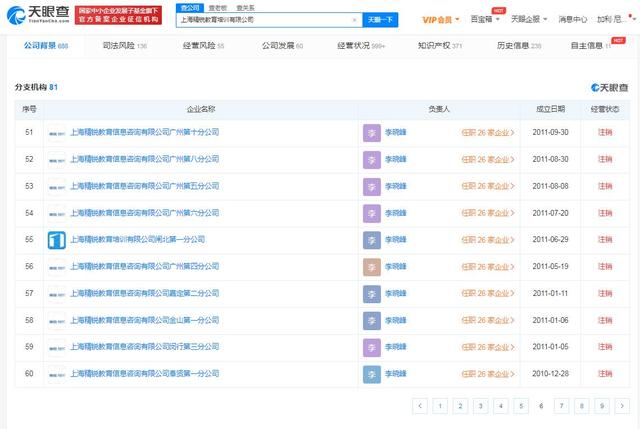640x429 pixels.
Task: Open 任职 26 家企业 link in row 51
Action: point(488,133)
